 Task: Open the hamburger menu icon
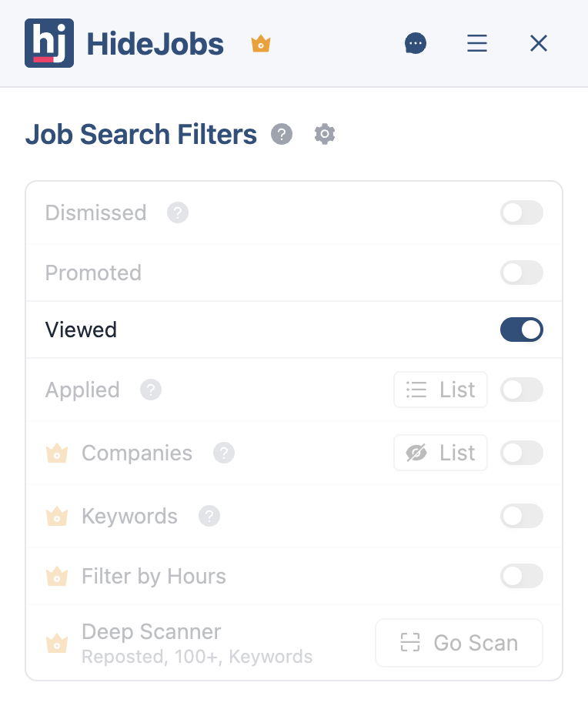tap(477, 44)
